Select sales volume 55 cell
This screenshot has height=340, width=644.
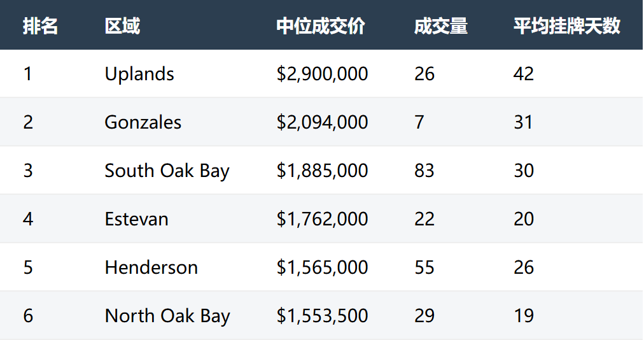(x=424, y=267)
